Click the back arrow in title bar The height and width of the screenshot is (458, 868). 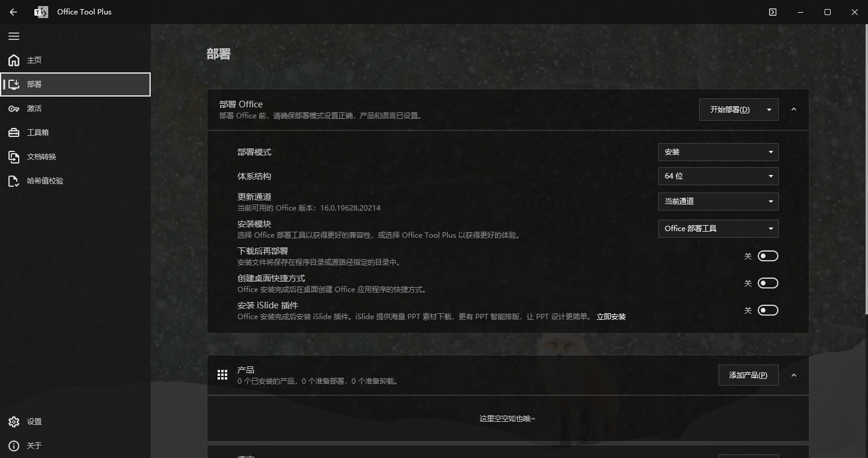13,12
